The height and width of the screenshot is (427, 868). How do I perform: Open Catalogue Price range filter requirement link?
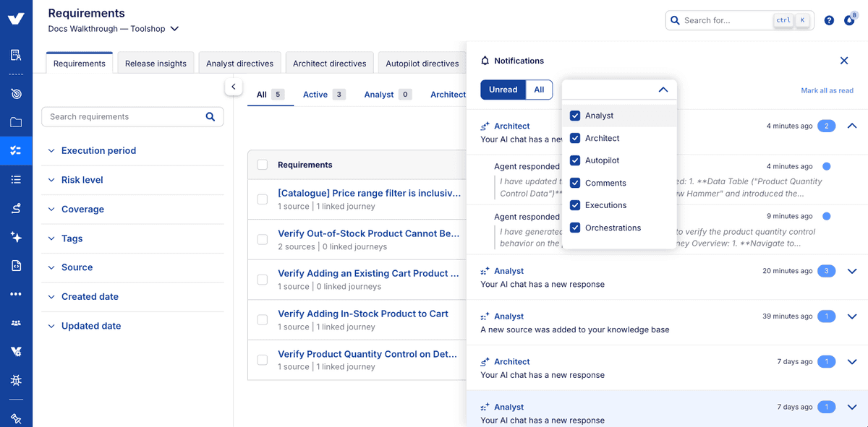[x=369, y=193]
